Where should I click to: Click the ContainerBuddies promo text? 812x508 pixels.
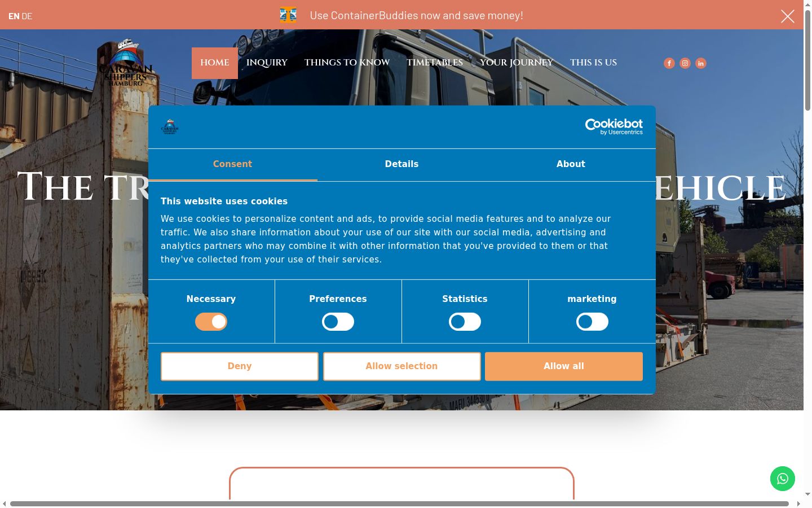tap(417, 16)
